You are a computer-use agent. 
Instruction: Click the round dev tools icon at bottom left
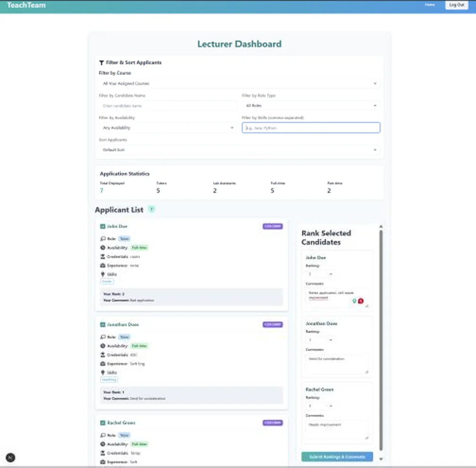click(x=10, y=458)
